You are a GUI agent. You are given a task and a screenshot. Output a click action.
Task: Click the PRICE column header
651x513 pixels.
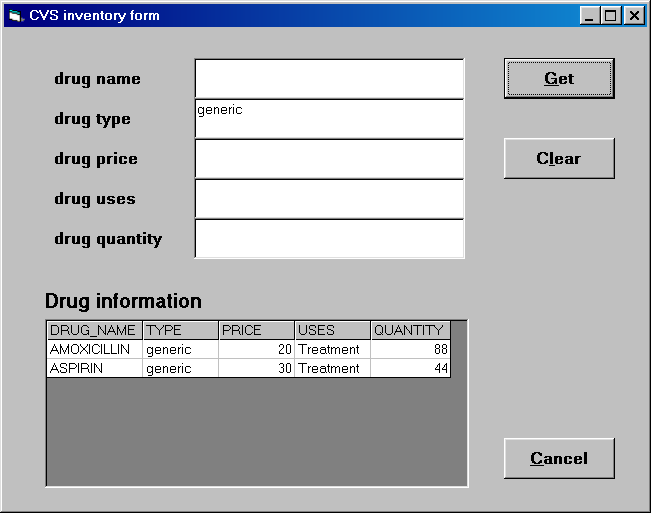257,330
